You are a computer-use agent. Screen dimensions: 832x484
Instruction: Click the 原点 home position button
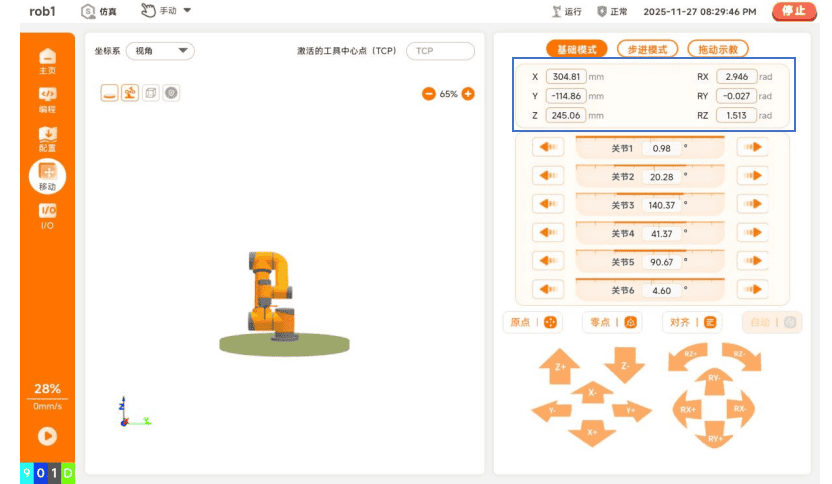(x=533, y=322)
